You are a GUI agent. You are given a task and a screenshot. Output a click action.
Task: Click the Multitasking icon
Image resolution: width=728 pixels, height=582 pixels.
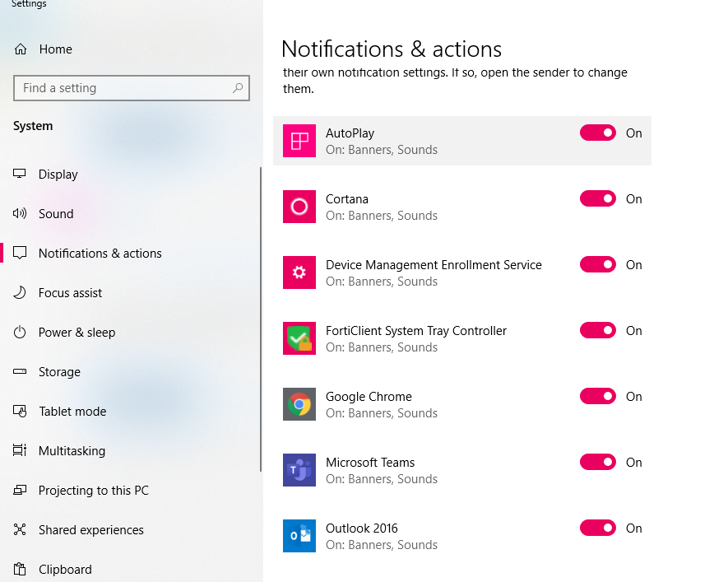[20, 450]
